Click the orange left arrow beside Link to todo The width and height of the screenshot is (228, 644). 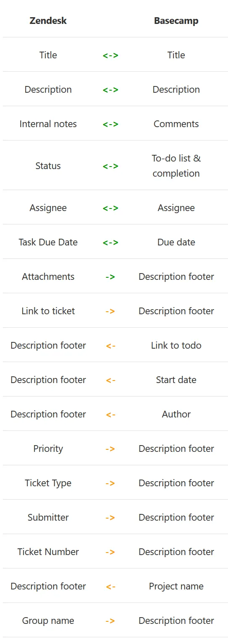click(110, 345)
